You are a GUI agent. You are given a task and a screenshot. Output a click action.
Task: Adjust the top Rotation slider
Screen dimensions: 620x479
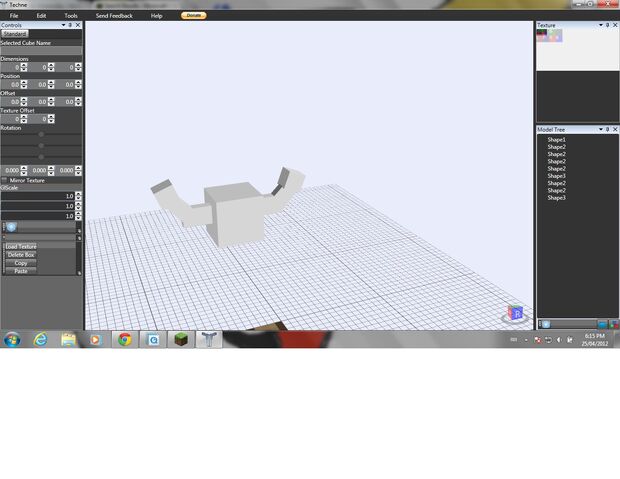(41, 134)
